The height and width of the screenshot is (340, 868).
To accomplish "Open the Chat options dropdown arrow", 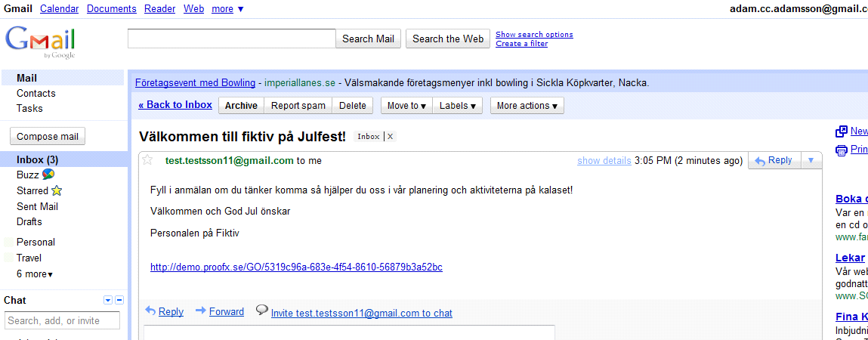I will (x=108, y=301).
